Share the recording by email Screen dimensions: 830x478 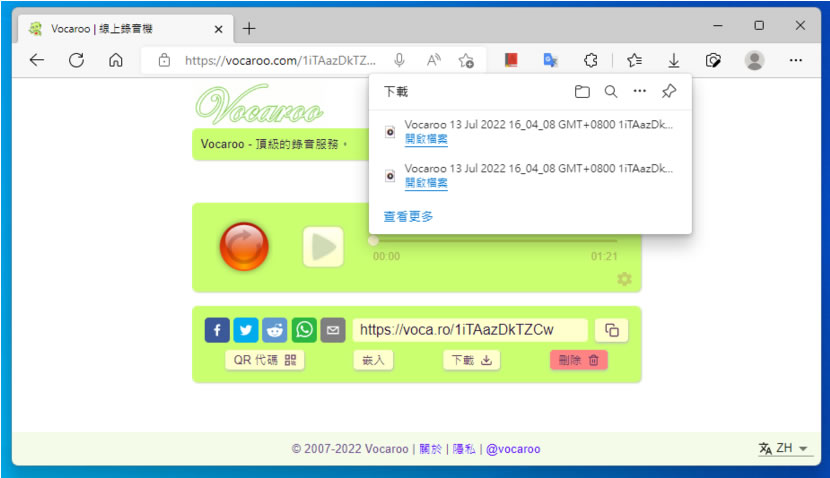333,330
